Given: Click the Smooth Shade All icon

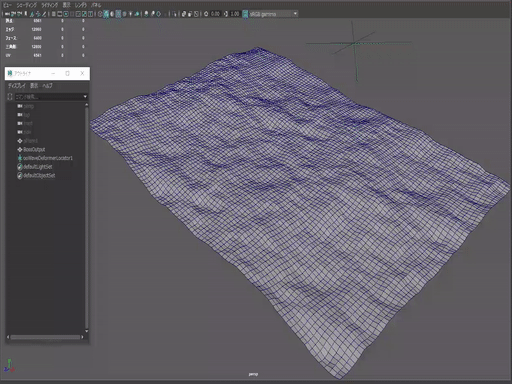Looking at the screenshot, I should tap(106, 14).
